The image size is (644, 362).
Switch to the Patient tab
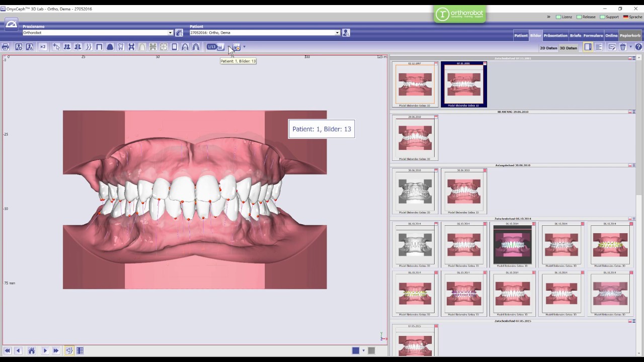pyautogui.click(x=521, y=36)
